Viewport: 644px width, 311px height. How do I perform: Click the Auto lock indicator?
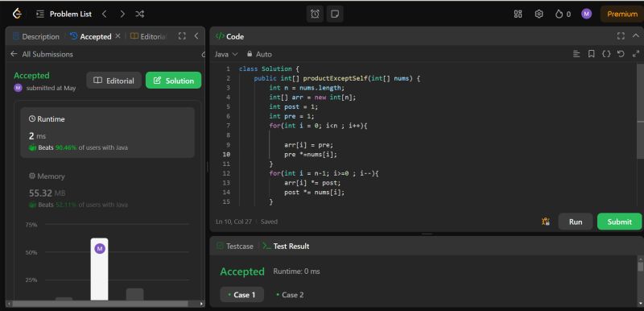pyautogui.click(x=259, y=54)
